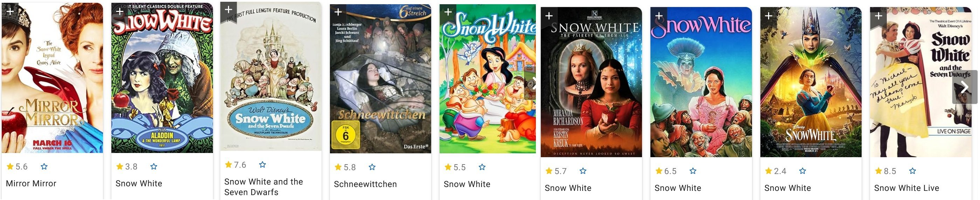Rate Mirror Mirror with the blue star
This screenshot has height=200, width=980.
coord(44,166)
